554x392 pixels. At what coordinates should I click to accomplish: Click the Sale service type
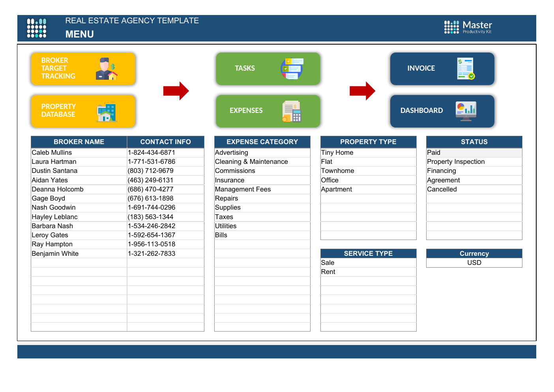(369, 263)
